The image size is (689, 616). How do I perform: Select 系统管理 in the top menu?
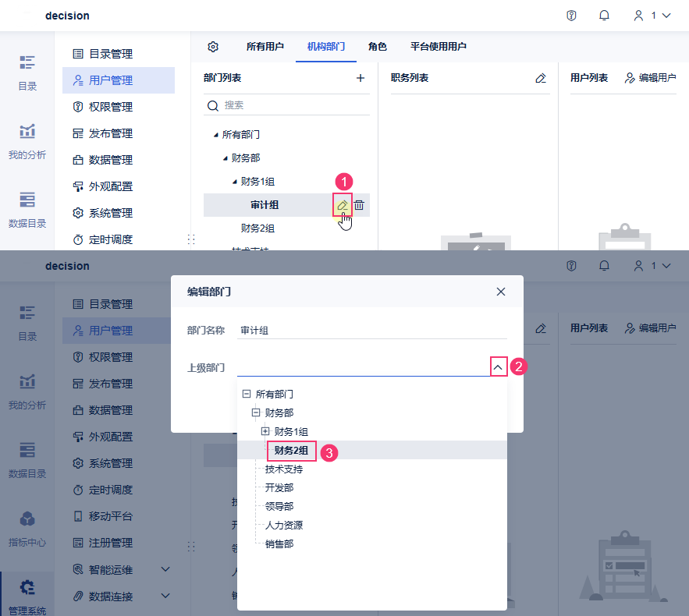tap(118, 213)
